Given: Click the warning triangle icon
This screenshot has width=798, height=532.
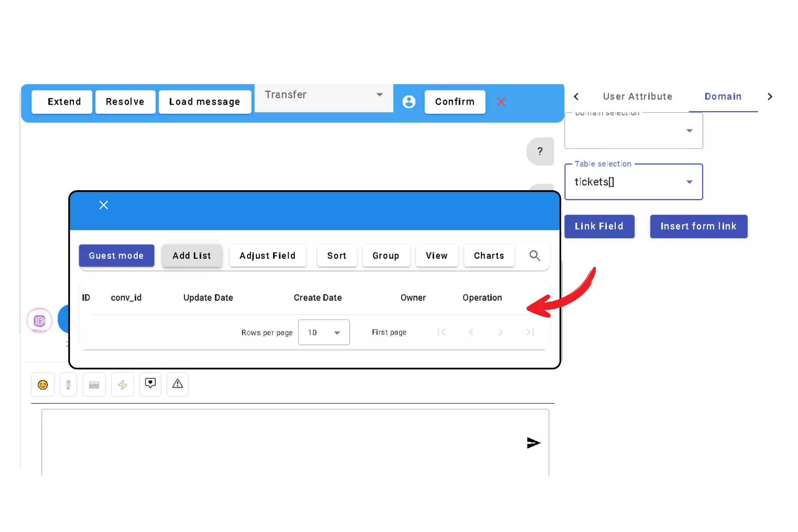Looking at the screenshot, I should [x=178, y=384].
